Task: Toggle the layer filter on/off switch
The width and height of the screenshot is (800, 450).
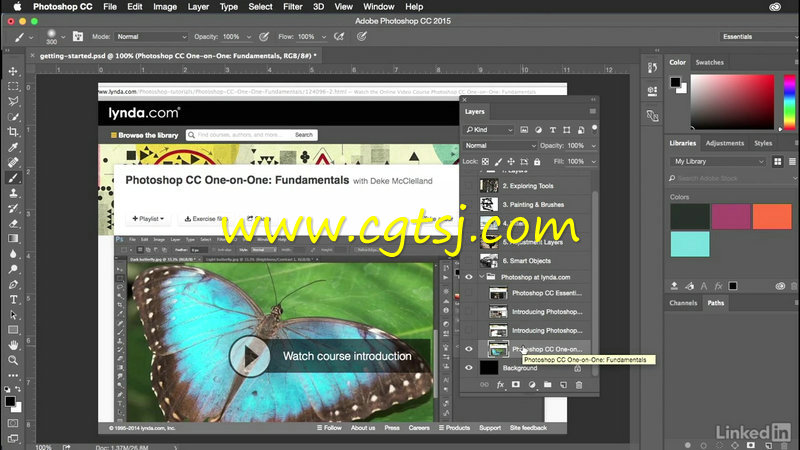Action: tap(594, 128)
